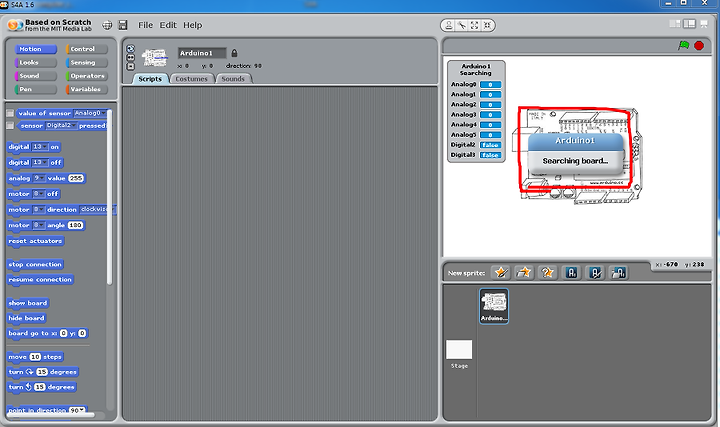Viewport: 720px width, 427px height.
Task: Click the 'Searching board...' stage message
Action: (575, 161)
